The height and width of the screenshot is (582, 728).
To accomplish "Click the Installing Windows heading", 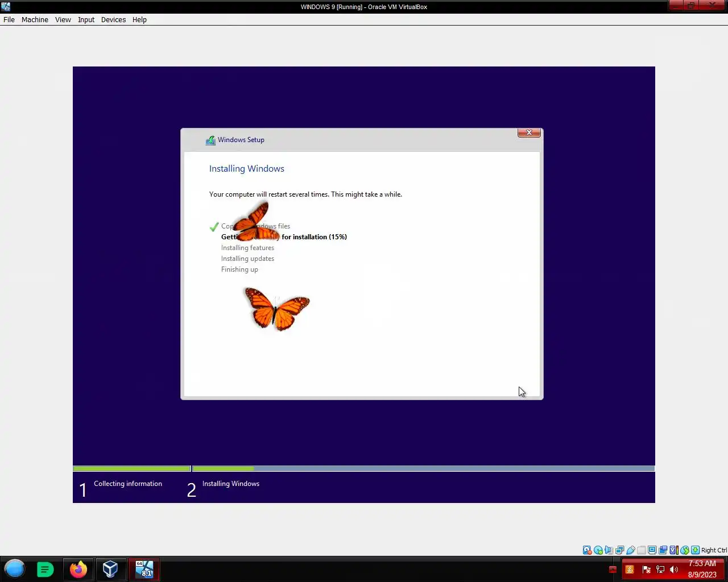I will [247, 169].
